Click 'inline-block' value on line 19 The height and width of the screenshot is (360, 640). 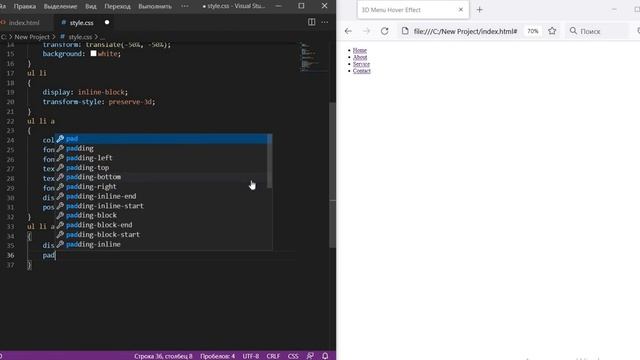click(x=102, y=92)
